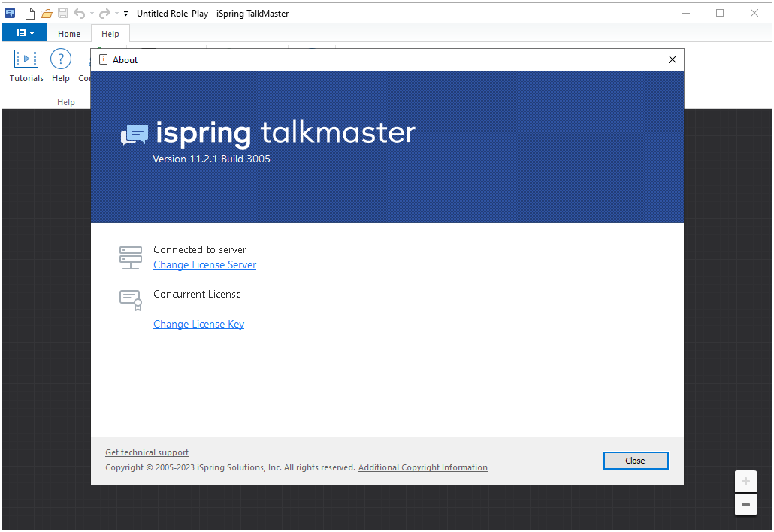Zoom in the canvas with the plus button
Screen dimensions: 774x532
coord(745,481)
